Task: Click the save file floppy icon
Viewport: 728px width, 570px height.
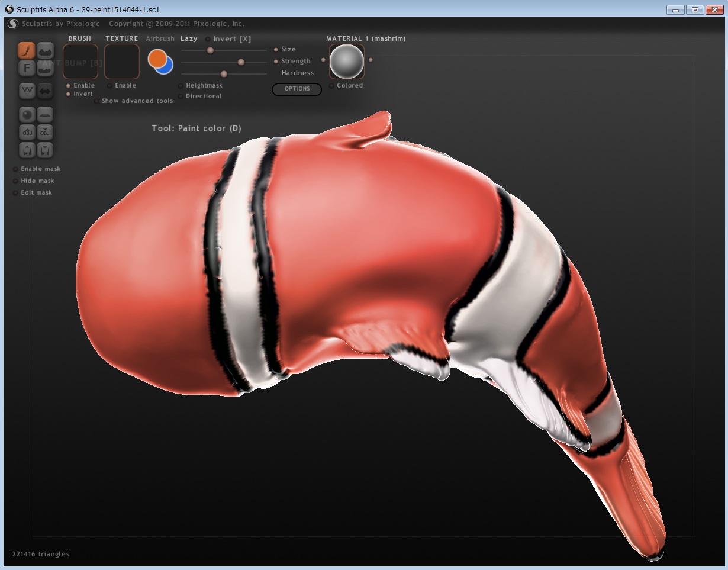Action: pyautogui.click(x=46, y=150)
